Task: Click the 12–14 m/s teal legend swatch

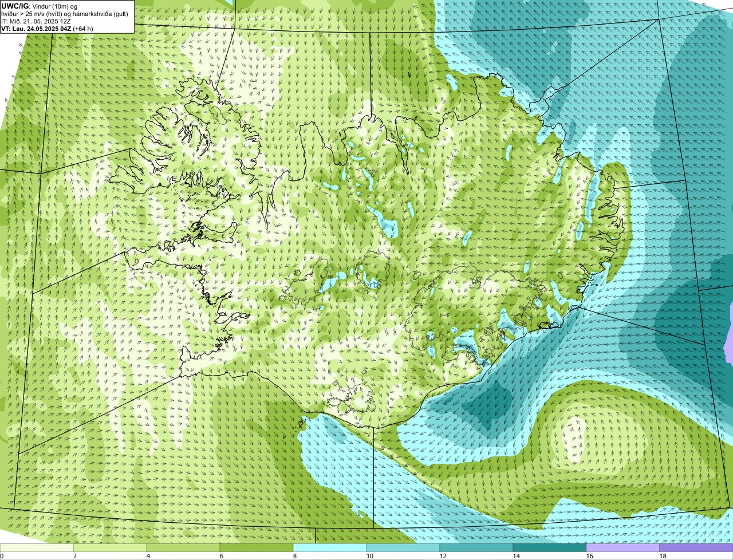Action: 476,548
